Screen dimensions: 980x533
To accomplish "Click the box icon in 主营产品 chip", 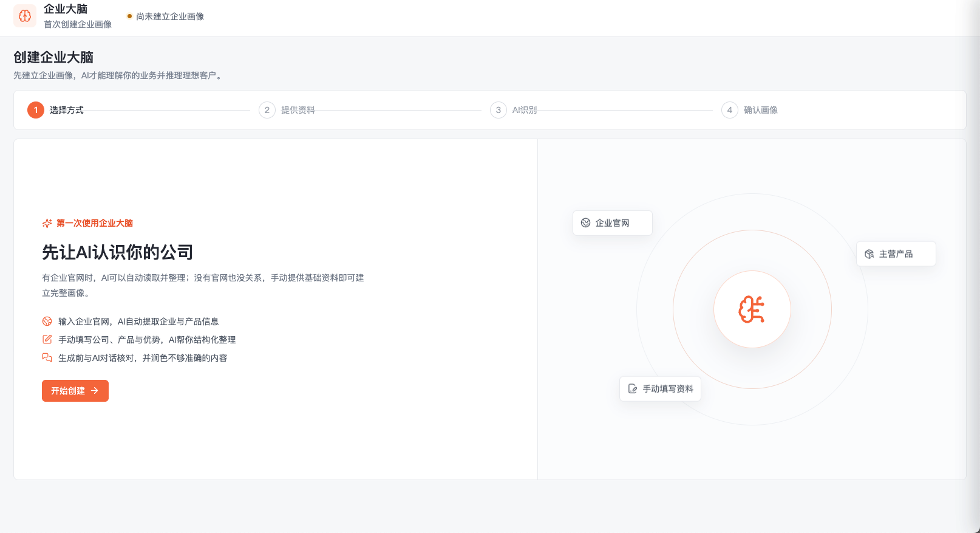I will point(869,254).
